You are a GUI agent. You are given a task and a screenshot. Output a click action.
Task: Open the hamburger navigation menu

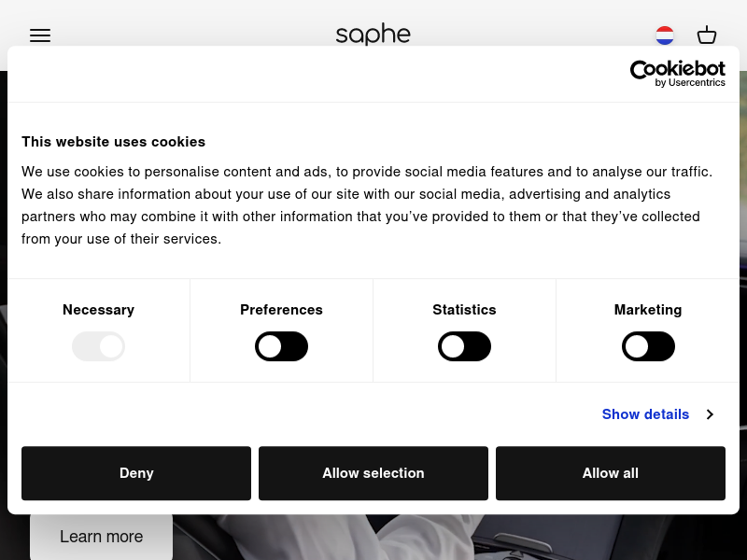(x=40, y=35)
